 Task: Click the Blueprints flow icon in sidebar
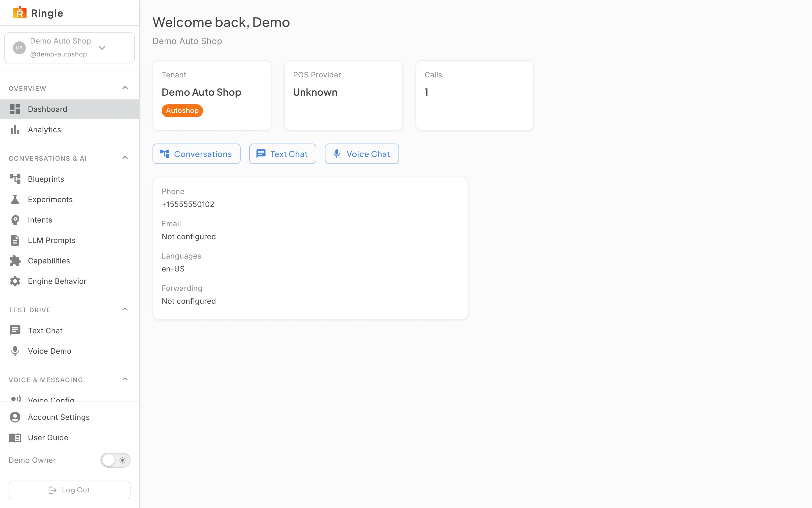15,179
